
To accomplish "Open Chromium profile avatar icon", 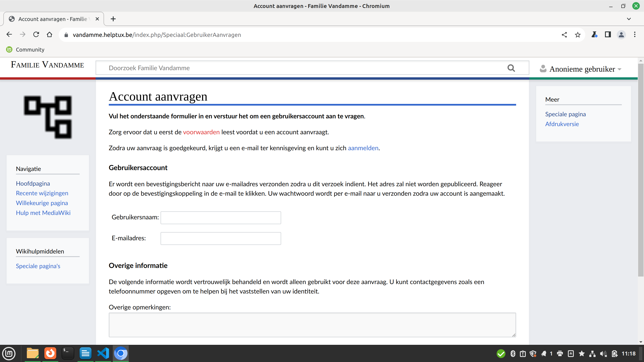I will pyautogui.click(x=621, y=35).
